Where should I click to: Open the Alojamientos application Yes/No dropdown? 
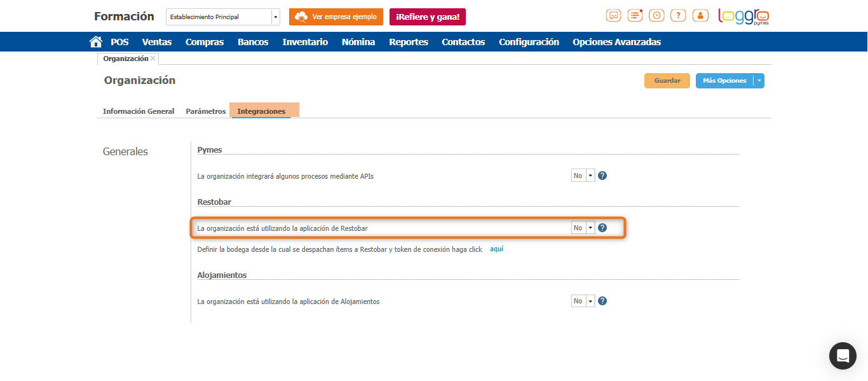coord(583,301)
